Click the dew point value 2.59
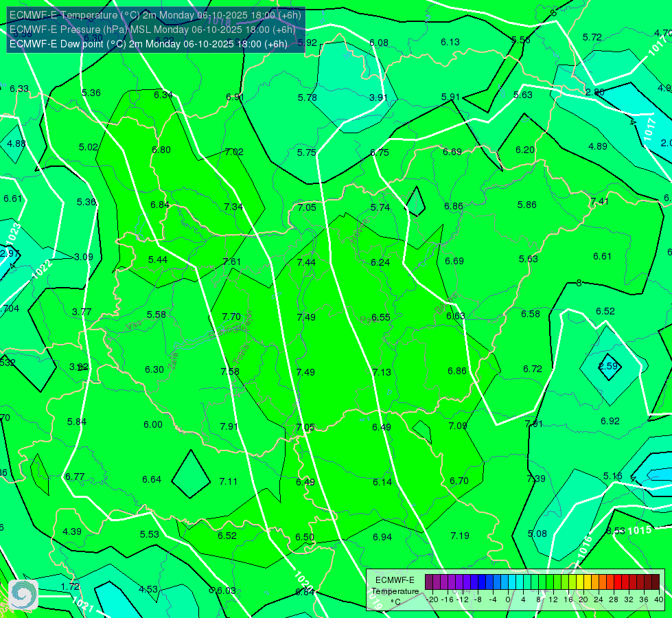 click(608, 366)
